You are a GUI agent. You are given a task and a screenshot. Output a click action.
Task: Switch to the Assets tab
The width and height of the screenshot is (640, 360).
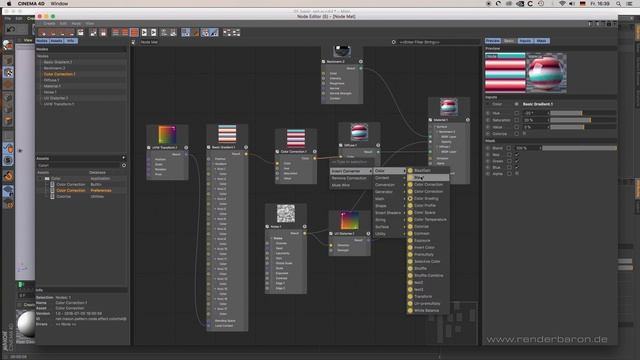tap(56, 41)
